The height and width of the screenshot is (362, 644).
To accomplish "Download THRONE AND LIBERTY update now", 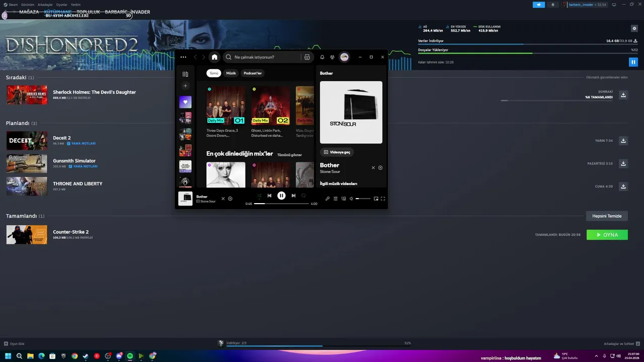I will pyautogui.click(x=623, y=187).
